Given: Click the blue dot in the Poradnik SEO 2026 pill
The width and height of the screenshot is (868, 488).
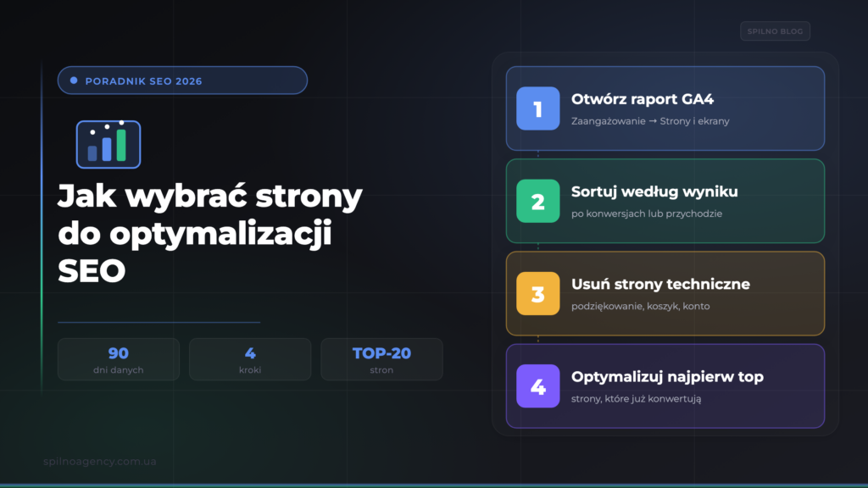Looking at the screenshot, I should (x=74, y=80).
